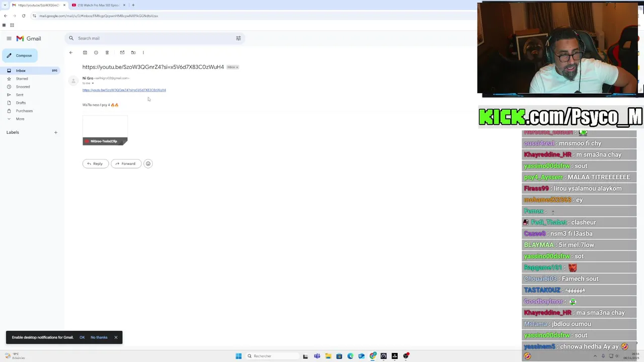The height and width of the screenshot is (362, 644).
Task: Open the apps grid bookmark icon
Action: tap(12, 25)
